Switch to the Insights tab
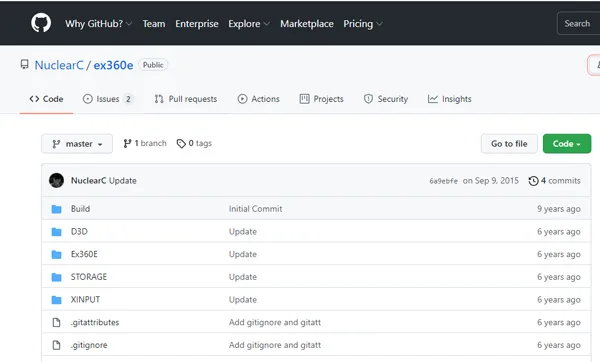The width and height of the screenshot is (600, 362). 450,99
